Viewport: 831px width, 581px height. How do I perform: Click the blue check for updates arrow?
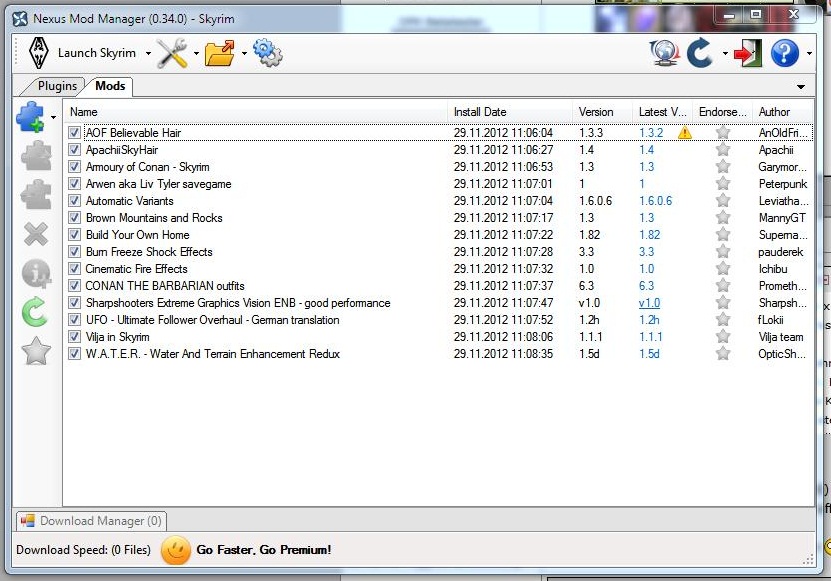pos(700,53)
